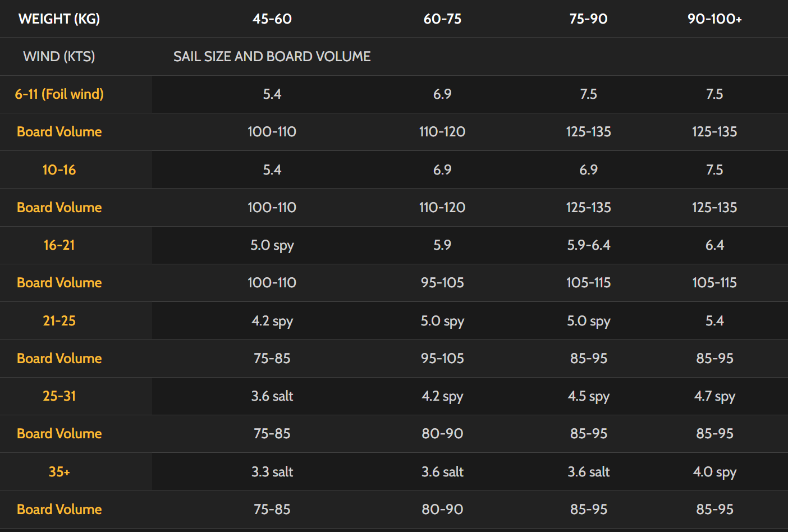Click the 6-11 (Foil wind) row label
The width and height of the screenshot is (788, 532).
click(x=59, y=94)
